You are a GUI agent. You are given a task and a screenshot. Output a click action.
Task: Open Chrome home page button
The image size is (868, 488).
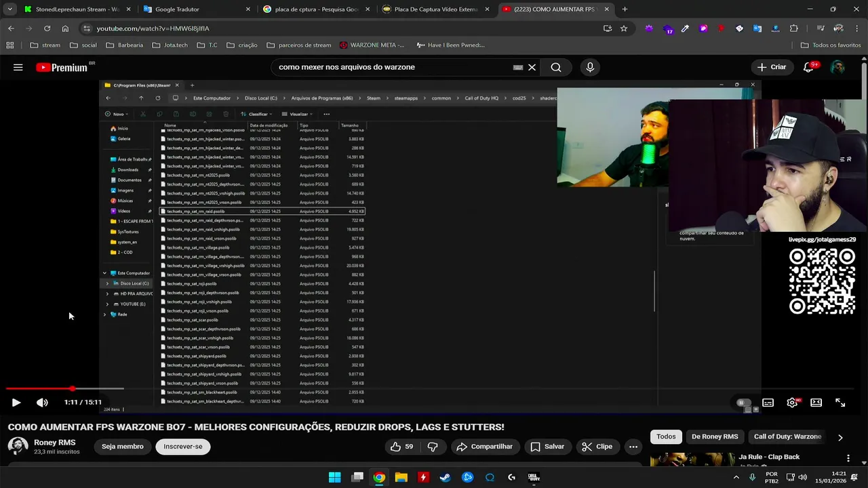[x=65, y=28]
